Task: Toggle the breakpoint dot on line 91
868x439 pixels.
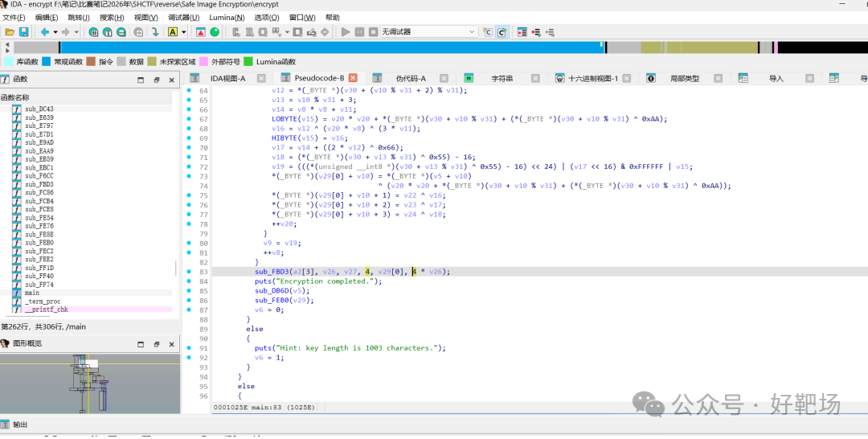Action: [190, 347]
